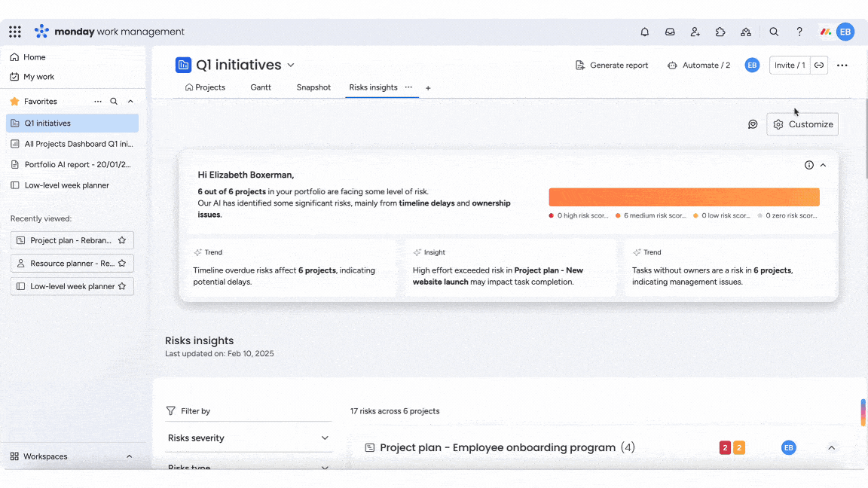Search within Favorites
Viewport: 868px width, 488px height.
pyautogui.click(x=114, y=101)
